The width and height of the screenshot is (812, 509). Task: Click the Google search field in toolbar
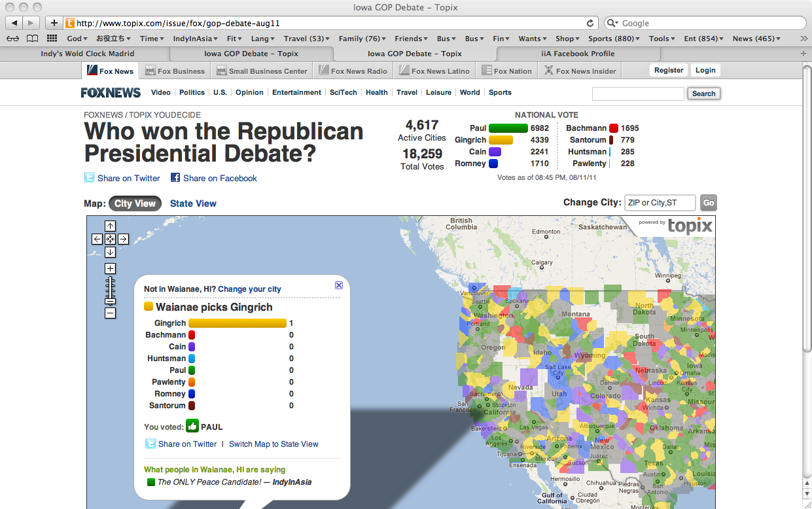click(705, 23)
